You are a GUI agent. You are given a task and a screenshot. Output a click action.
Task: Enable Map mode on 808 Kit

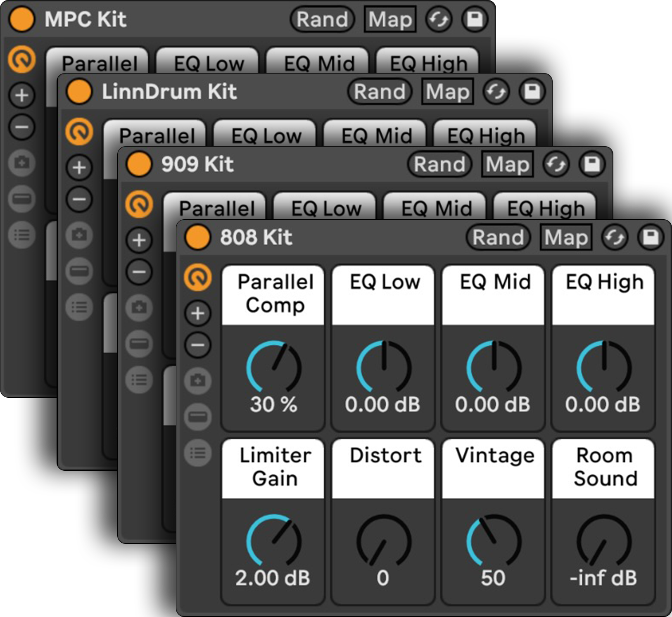(x=565, y=237)
